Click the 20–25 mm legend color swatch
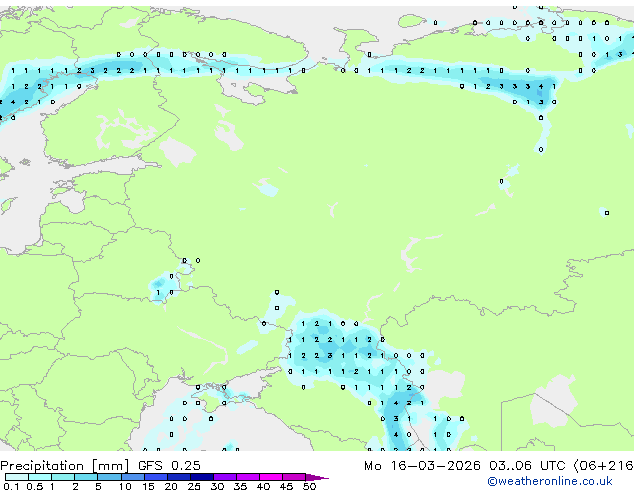The height and width of the screenshot is (490, 634). pos(178,477)
